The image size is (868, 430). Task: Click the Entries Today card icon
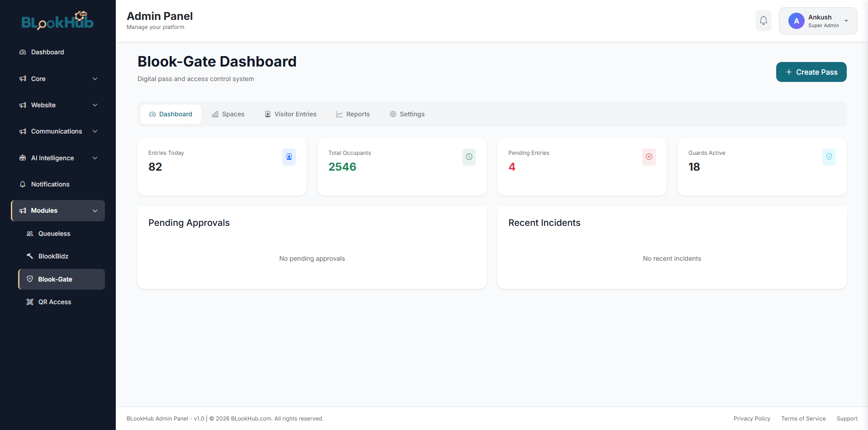click(289, 157)
